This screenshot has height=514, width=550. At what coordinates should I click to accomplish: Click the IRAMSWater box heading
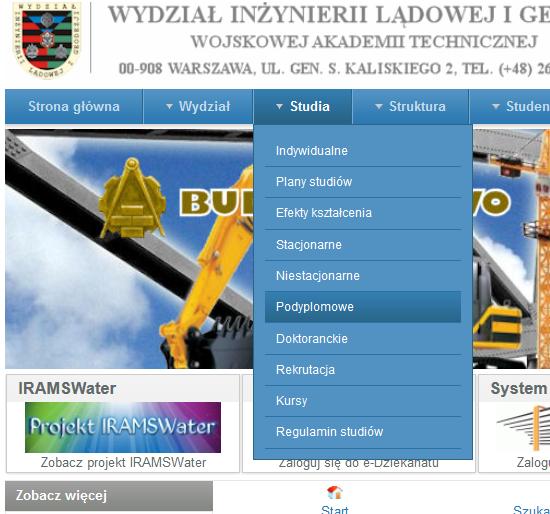(x=67, y=388)
